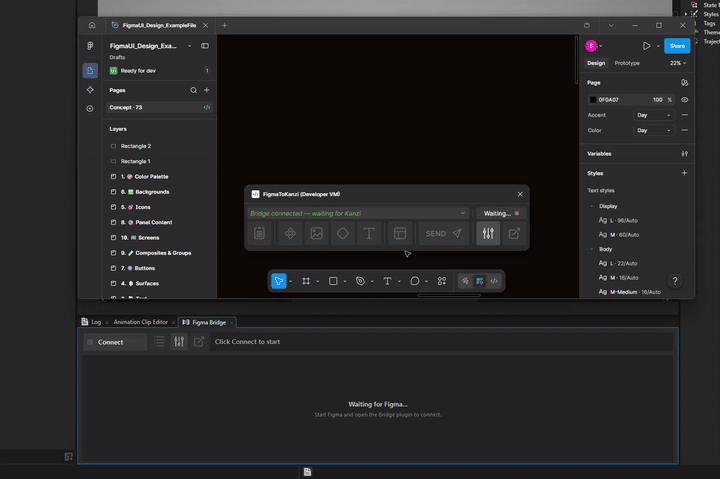Select the Comment tool in toolbar
720x479 pixels.
coord(415,281)
